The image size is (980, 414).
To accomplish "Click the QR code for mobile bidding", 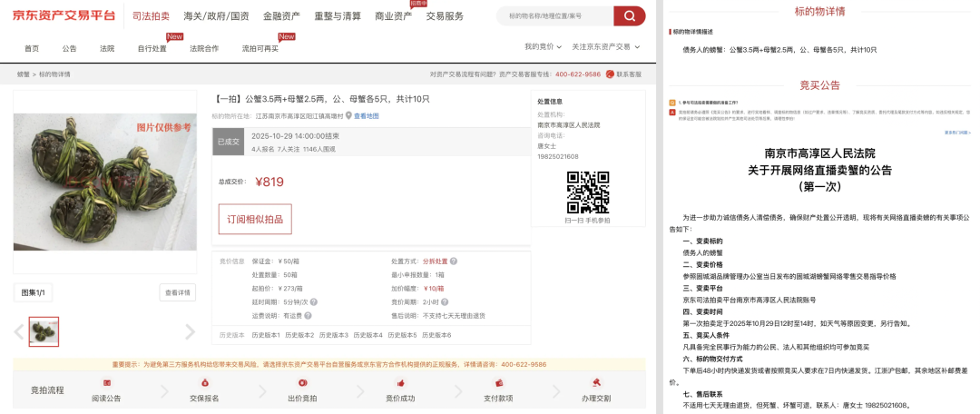I will coord(587,192).
